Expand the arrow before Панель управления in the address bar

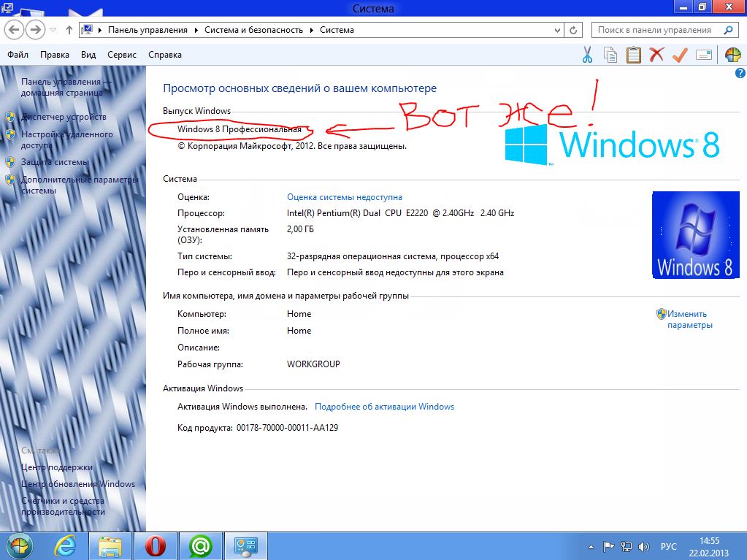pos(100,30)
